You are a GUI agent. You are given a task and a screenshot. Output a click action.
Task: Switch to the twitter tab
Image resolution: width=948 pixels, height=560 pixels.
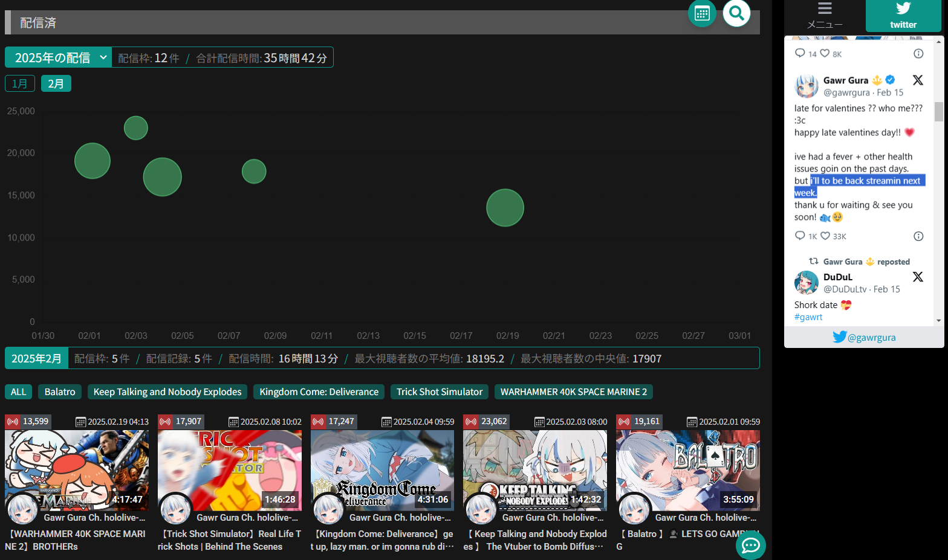(903, 16)
